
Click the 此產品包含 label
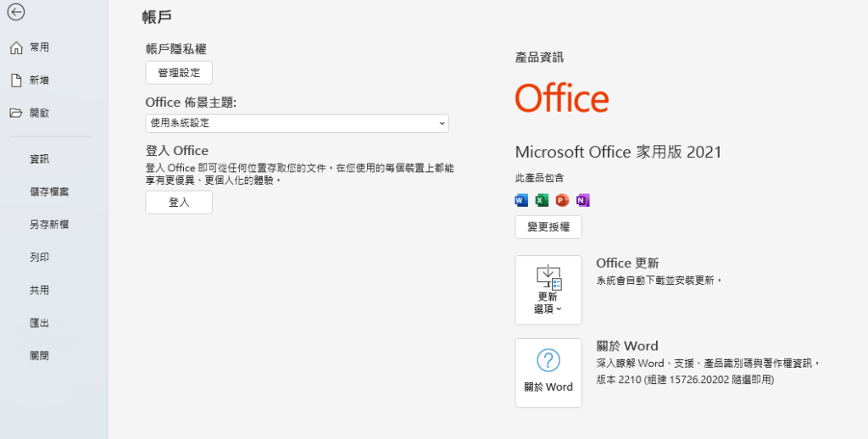tap(539, 178)
